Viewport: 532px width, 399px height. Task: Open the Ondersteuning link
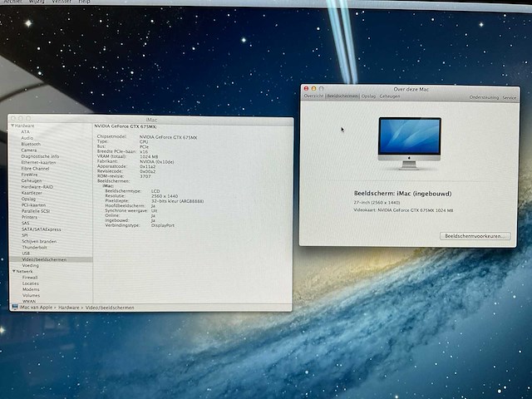pos(484,97)
